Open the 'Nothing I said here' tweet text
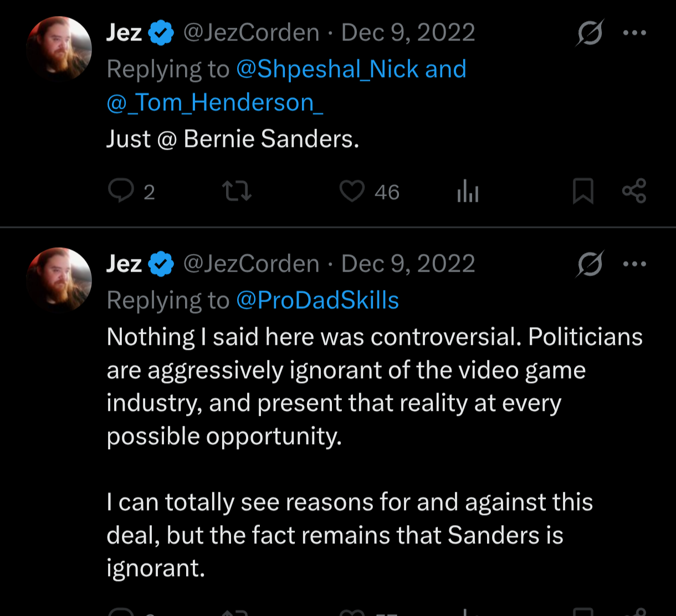 [x=375, y=452]
